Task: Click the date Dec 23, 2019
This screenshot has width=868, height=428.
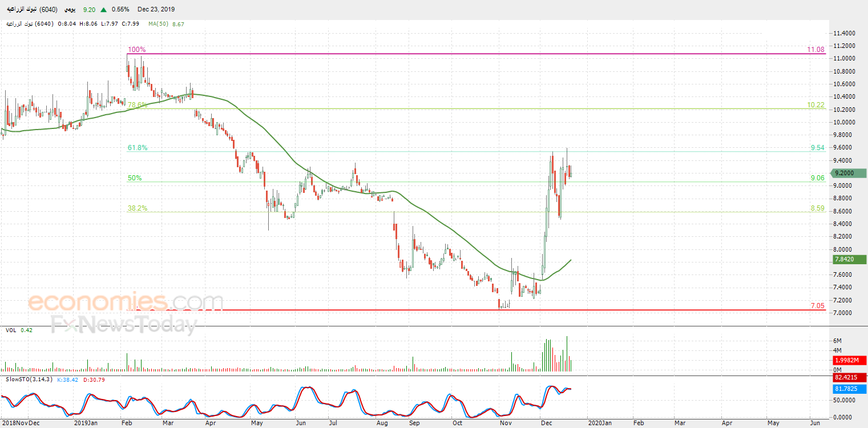Action: click(x=156, y=10)
